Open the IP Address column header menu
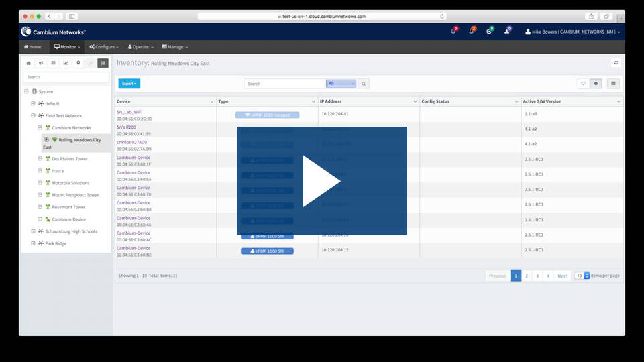The image size is (644, 362). [415, 101]
